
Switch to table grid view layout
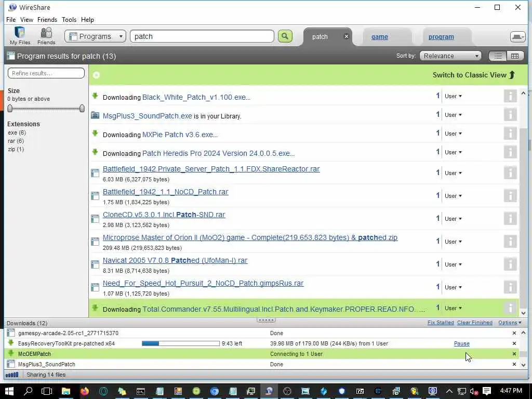pyautogui.click(x=515, y=56)
